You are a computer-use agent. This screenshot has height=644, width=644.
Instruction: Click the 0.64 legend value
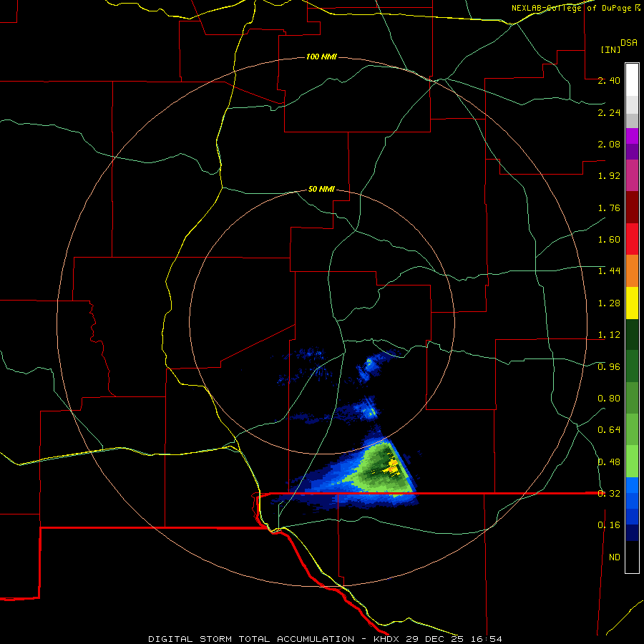pyautogui.click(x=609, y=430)
